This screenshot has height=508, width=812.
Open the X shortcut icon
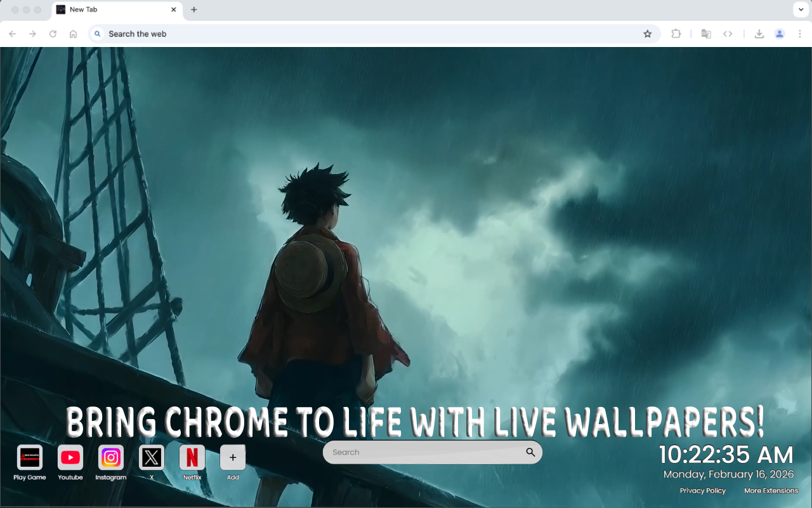152,457
